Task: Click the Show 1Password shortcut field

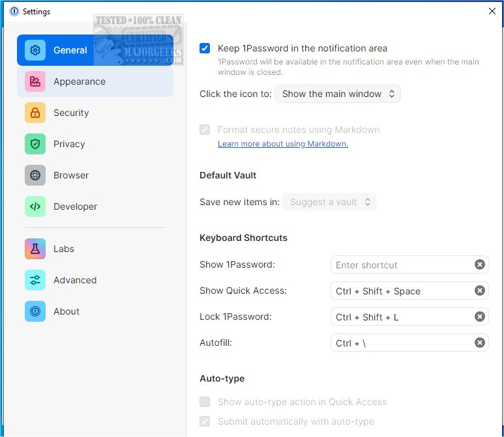Action: tap(401, 265)
